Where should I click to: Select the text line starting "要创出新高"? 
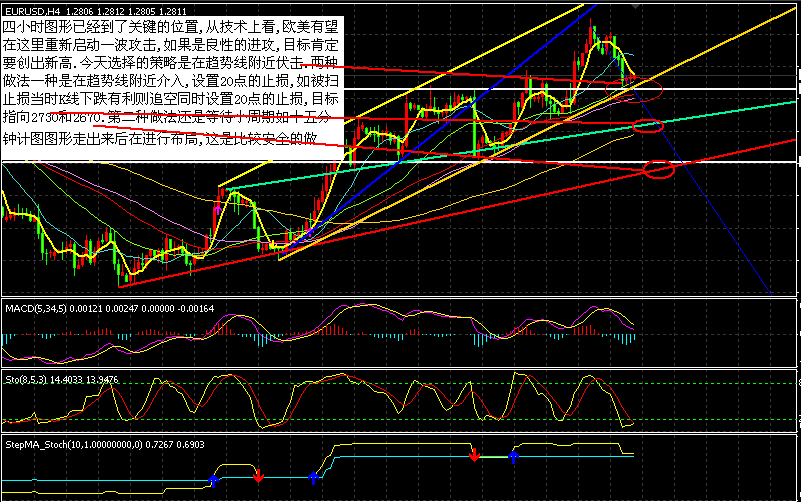[x=170, y=62]
